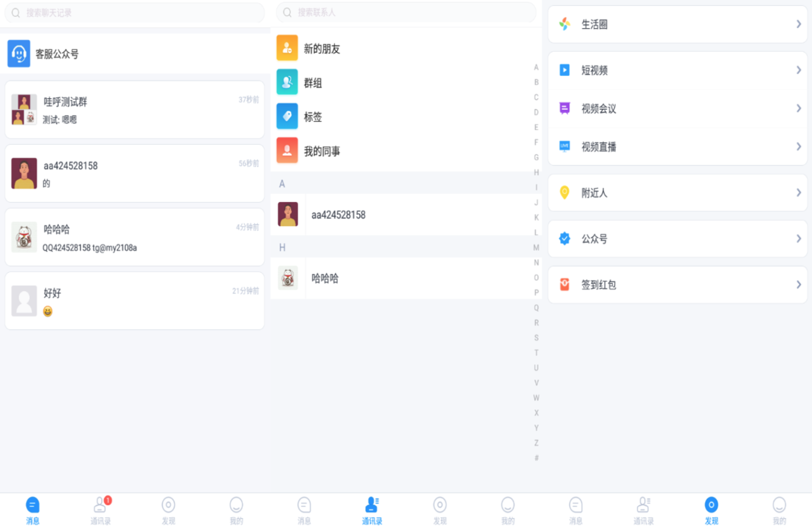This screenshot has width=812, height=529.
Task: Expand the 公众号 row chevron
Action: coord(798,239)
